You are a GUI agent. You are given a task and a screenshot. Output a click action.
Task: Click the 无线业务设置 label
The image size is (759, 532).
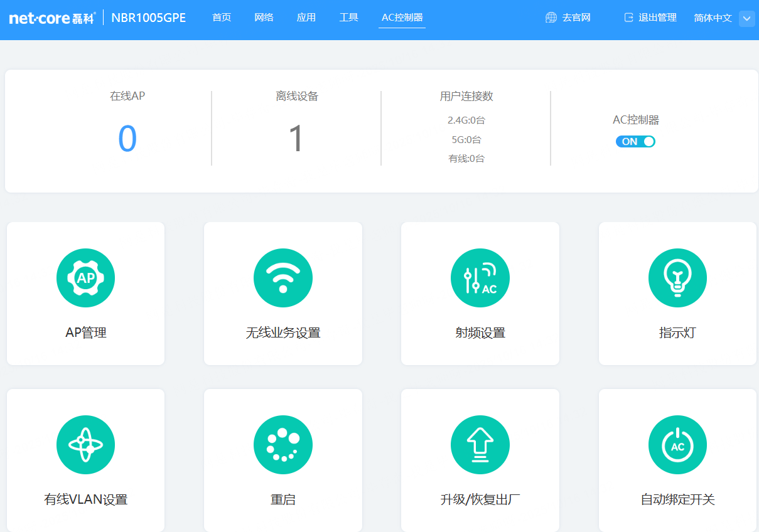283,332
